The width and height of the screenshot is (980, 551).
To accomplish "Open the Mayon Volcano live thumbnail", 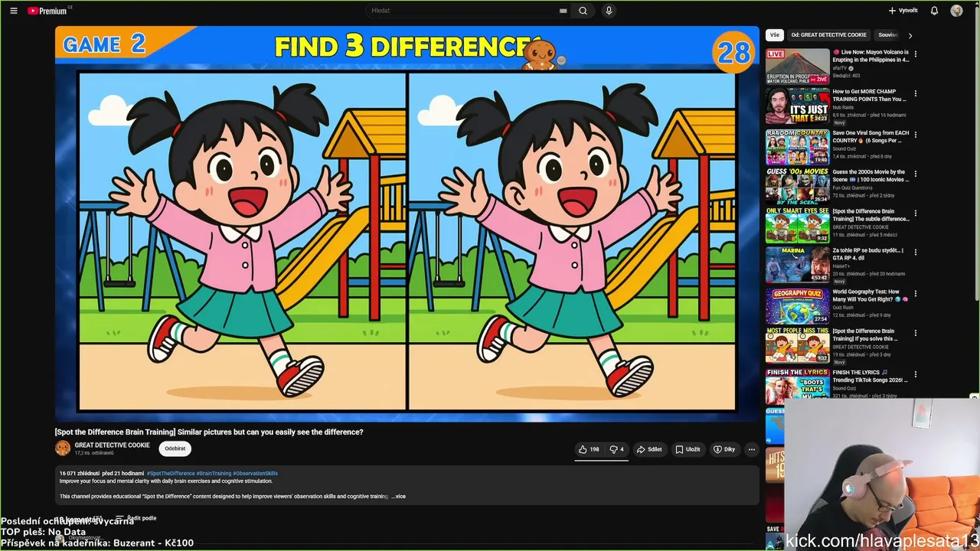I will click(798, 67).
